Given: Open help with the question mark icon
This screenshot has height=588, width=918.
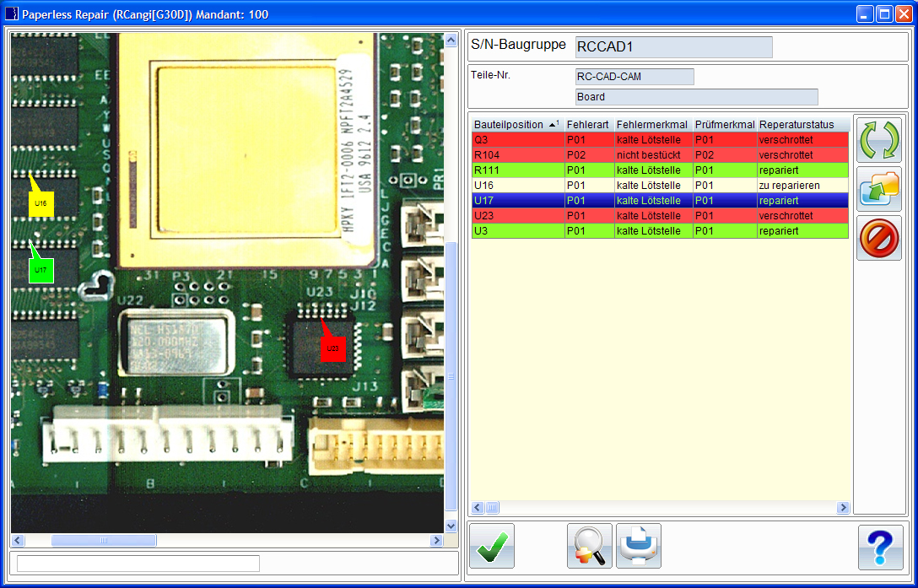Looking at the screenshot, I should pyautogui.click(x=880, y=547).
